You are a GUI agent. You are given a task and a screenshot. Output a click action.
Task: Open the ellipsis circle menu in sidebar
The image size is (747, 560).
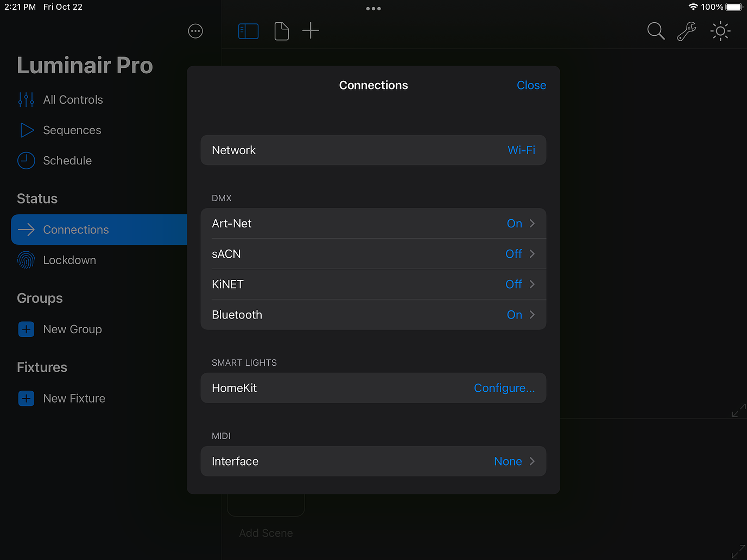point(195,31)
